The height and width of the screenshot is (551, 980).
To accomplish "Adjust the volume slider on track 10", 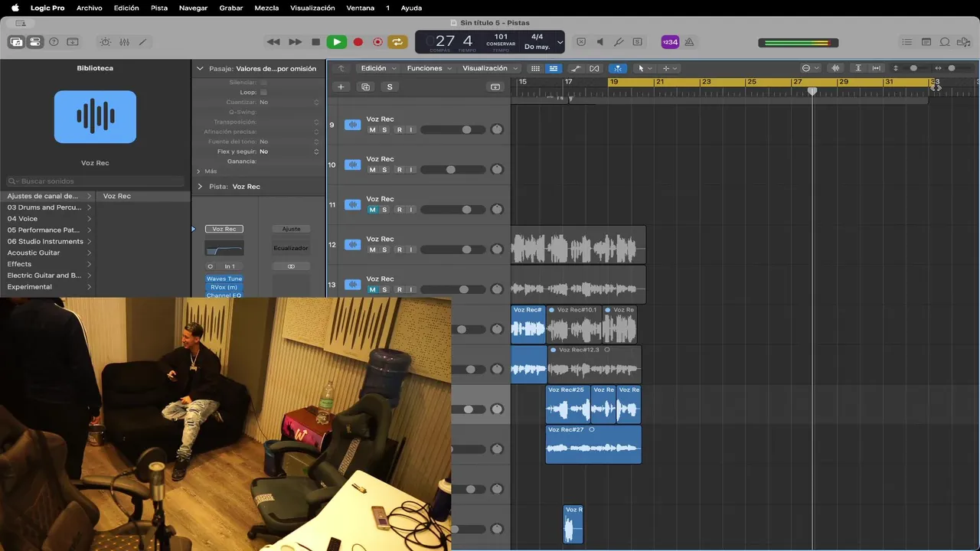I will (452, 170).
